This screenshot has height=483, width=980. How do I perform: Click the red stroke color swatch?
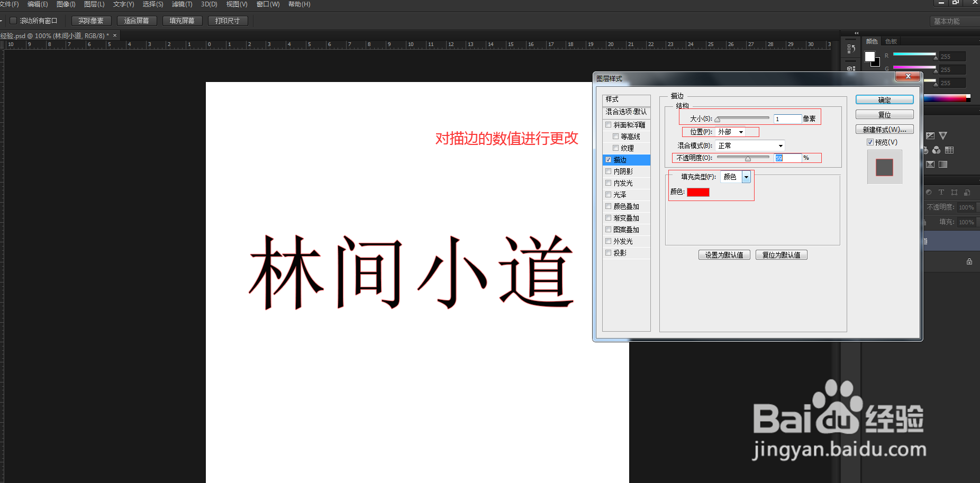[x=698, y=192]
